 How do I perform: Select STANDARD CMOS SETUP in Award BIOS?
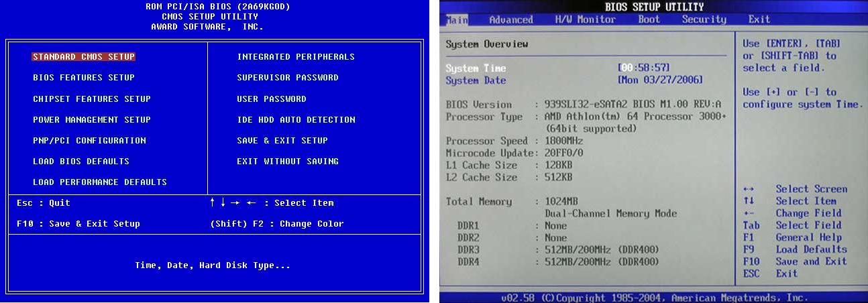point(84,57)
